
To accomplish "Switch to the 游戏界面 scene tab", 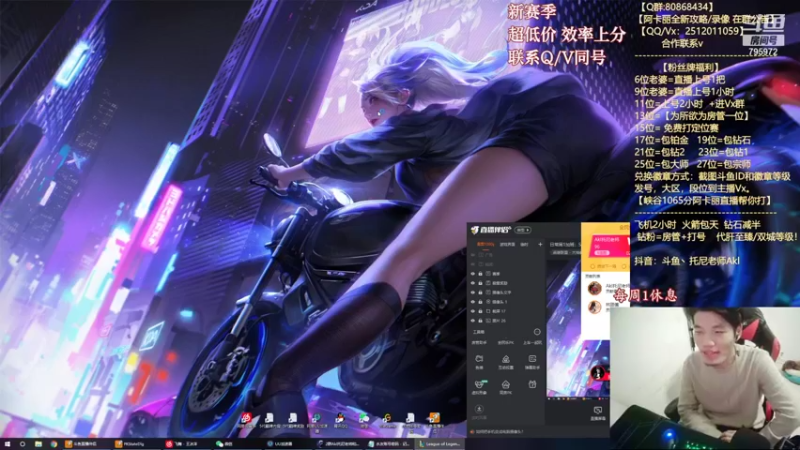I will [x=507, y=244].
